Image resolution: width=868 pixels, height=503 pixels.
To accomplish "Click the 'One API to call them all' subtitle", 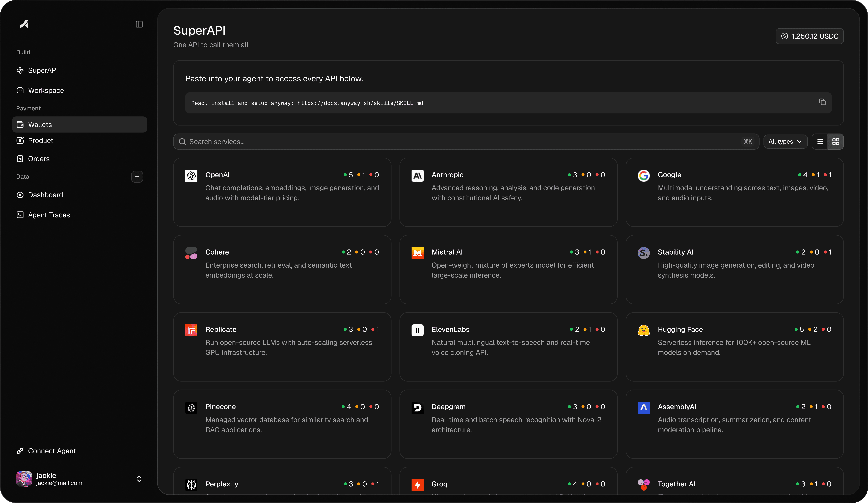I will tap(211, 45).
